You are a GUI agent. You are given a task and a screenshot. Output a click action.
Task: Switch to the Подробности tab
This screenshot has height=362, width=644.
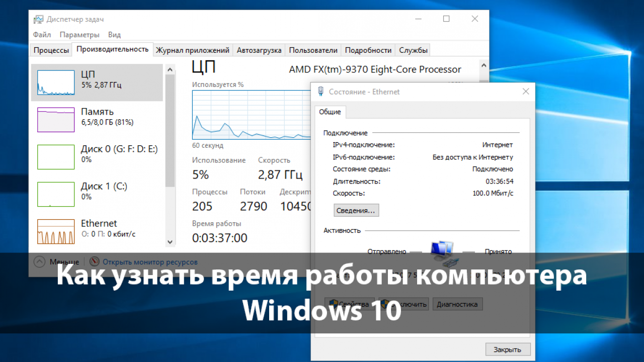pos(368,50)
